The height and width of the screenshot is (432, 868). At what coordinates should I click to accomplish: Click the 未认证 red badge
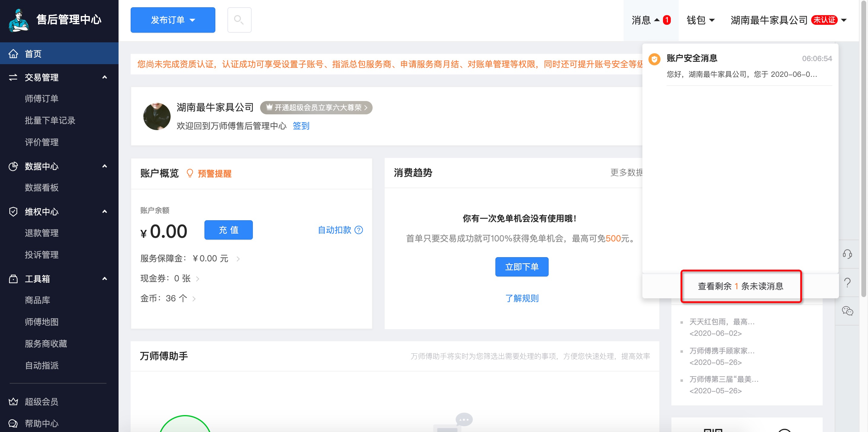824,20
